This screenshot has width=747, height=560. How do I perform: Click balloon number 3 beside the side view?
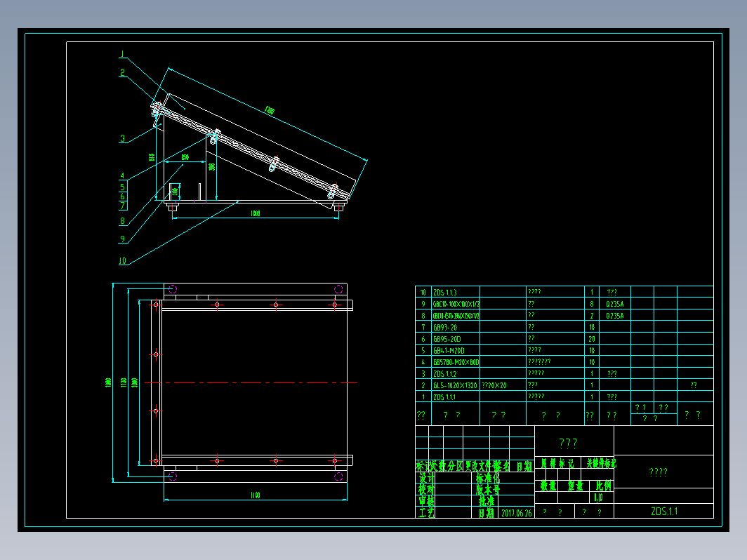point(122,138)
